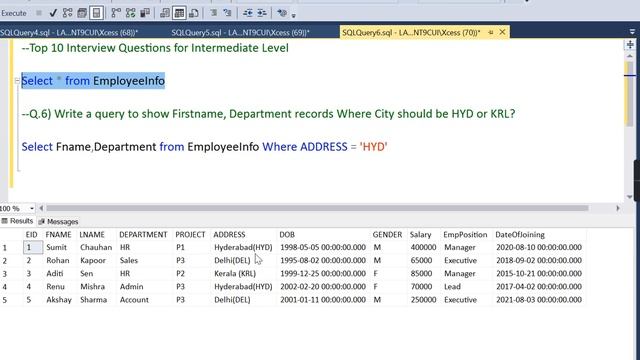640x360 pixels.
Task: Close the SQLQuery6.sql tab
Action: 502,32
